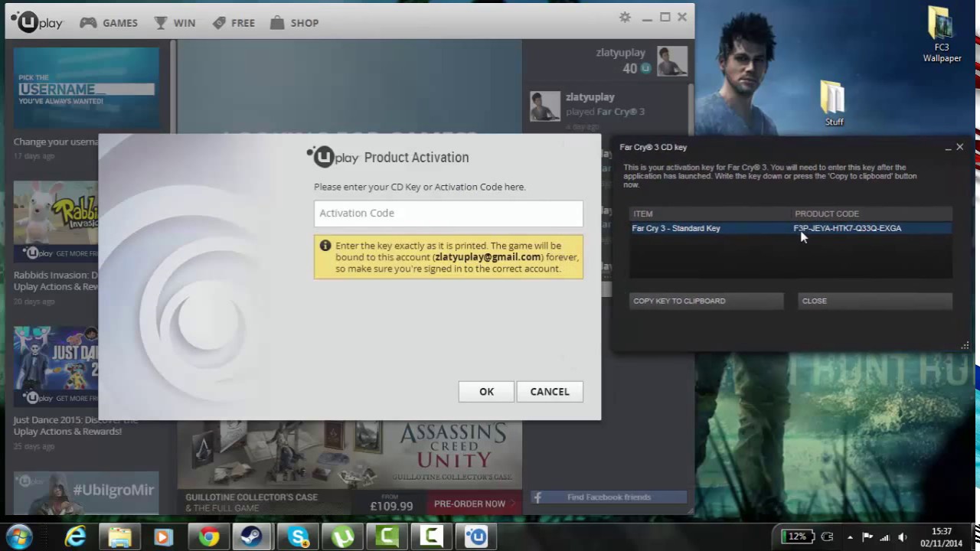Click the Activation Code input field

pyautogui.click(x=448, y=213)
